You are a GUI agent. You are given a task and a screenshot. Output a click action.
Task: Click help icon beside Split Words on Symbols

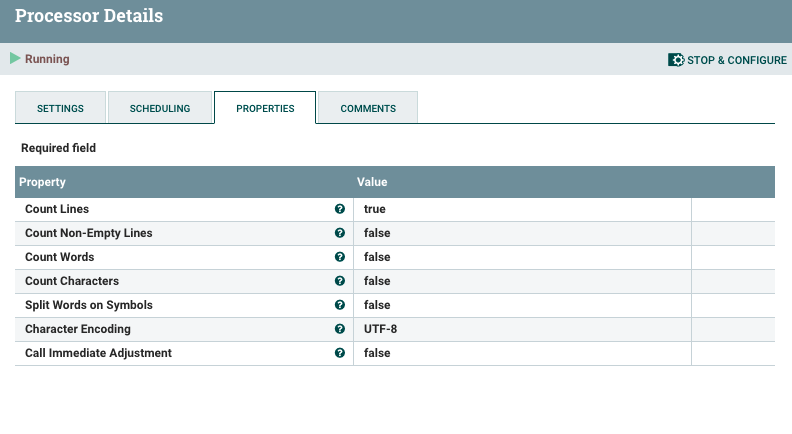(340, 305)
